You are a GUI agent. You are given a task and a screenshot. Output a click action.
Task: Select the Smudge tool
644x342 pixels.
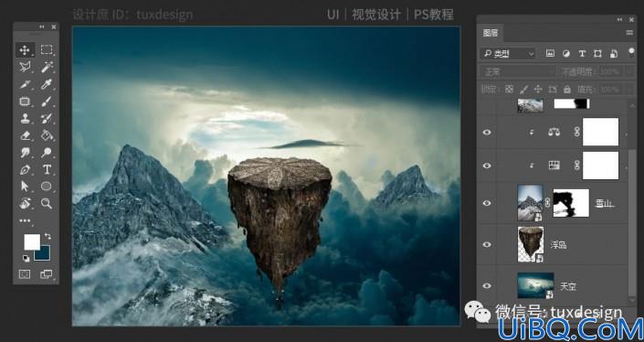[25, 153]
